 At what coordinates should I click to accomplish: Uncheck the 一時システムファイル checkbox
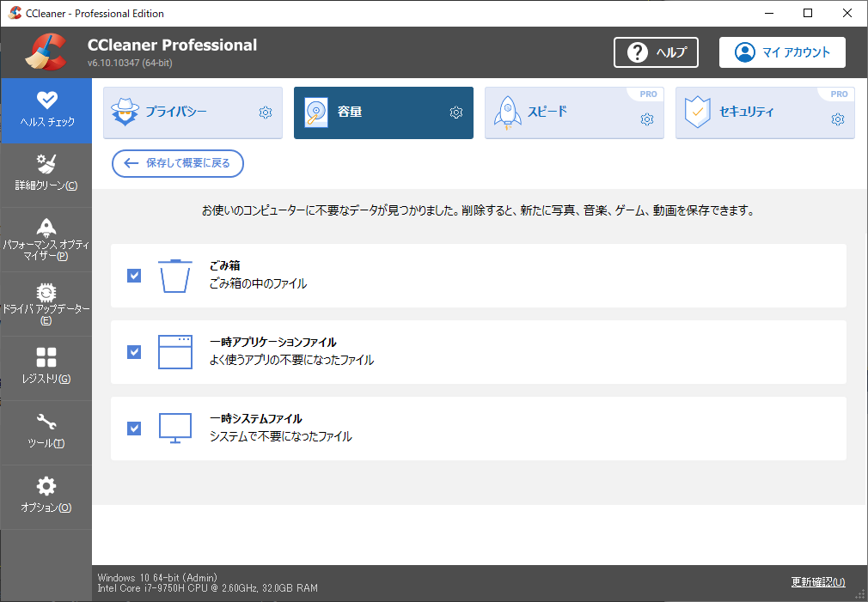pyautogui.click(x=134, y=429)
